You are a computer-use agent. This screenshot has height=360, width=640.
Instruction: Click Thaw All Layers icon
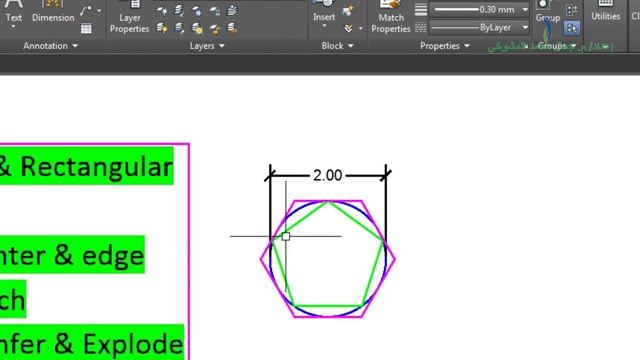pos(197,28)
